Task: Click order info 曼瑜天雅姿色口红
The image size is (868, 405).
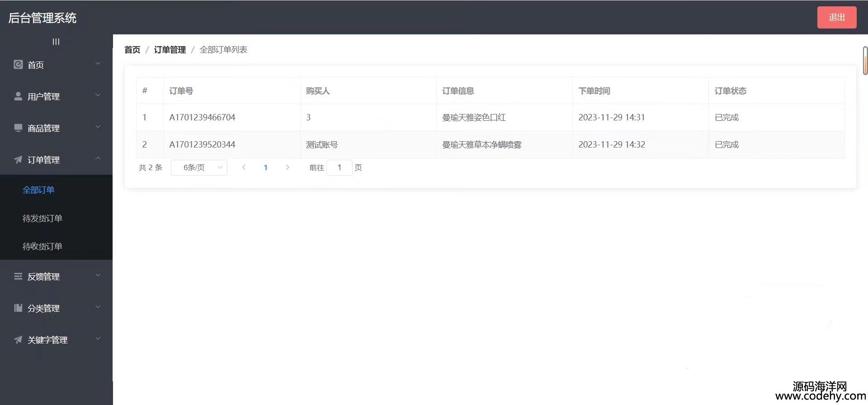Action: tap(474, 118)
